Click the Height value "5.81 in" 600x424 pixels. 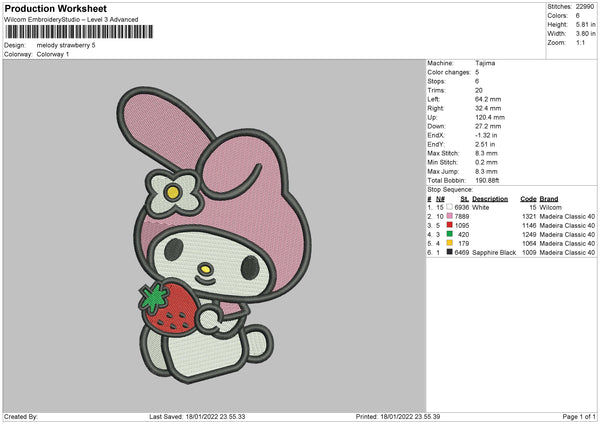(x=585, y=24)
